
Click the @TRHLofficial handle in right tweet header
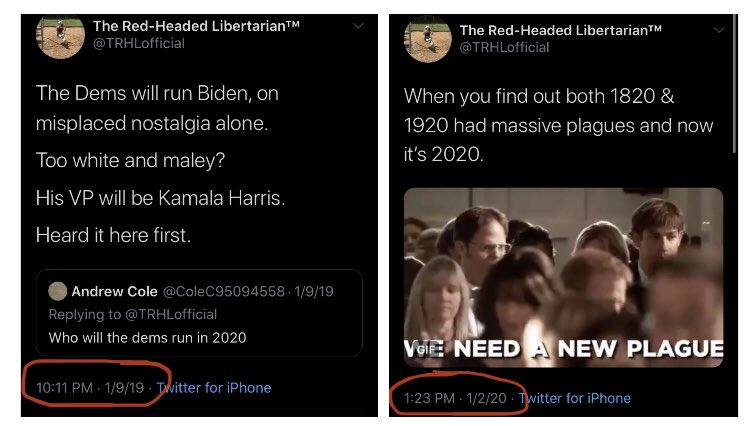point(504,47)
